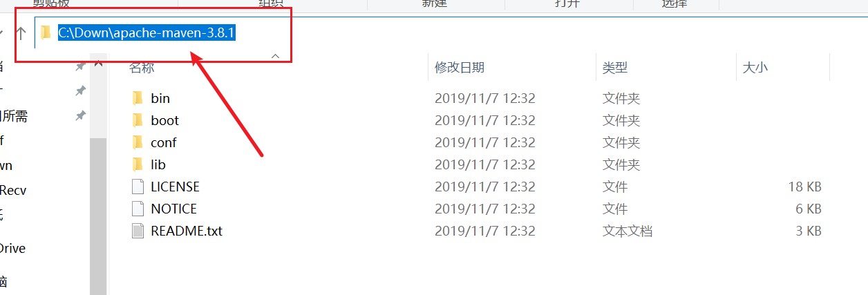Image resolution: width=868 pixels, height=295 pixels.
Task: Select the LICENSE file name
Action: [x=175, y=187]
